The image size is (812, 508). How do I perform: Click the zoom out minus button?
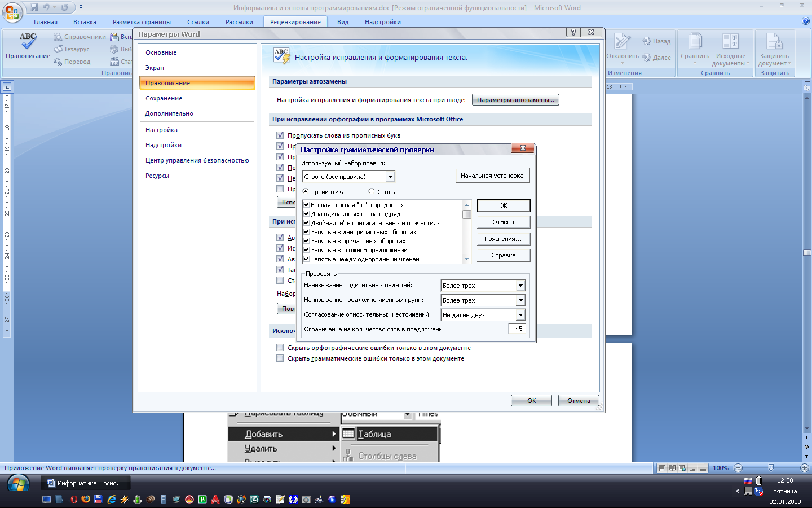(738, 468)
